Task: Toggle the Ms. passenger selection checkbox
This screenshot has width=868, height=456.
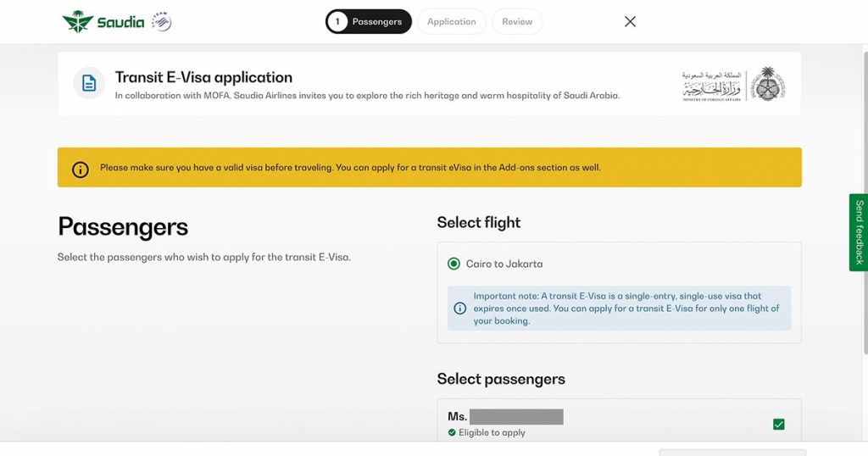Action: click(x=778, y=425)
